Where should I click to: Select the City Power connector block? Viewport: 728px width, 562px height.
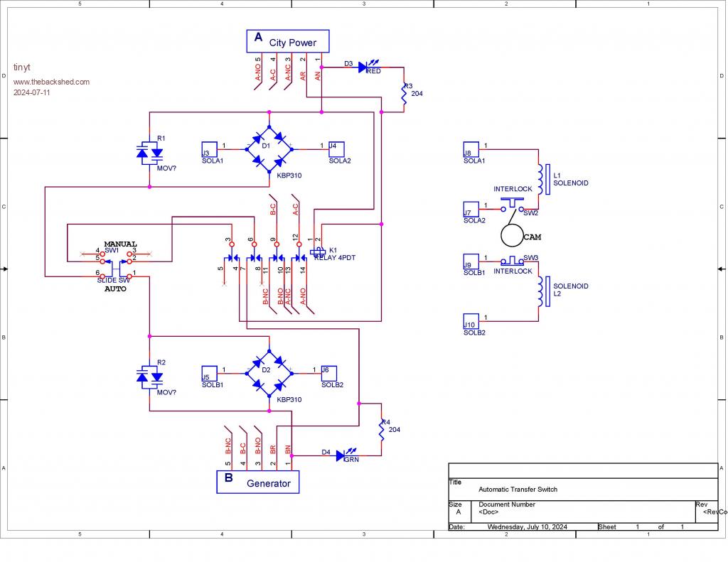point(289,41)
